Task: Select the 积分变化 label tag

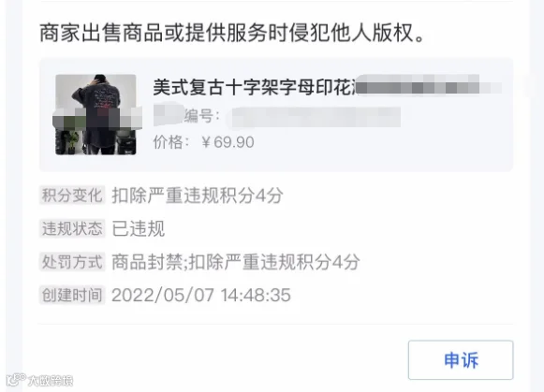Action: (x=72, y=196)
